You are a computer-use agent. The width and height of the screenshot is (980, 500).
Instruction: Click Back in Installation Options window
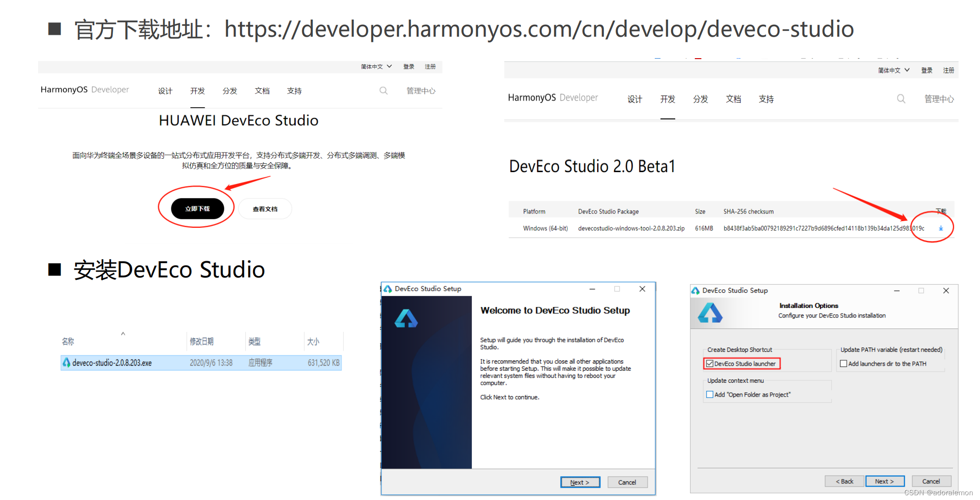(x=844, y=481)
